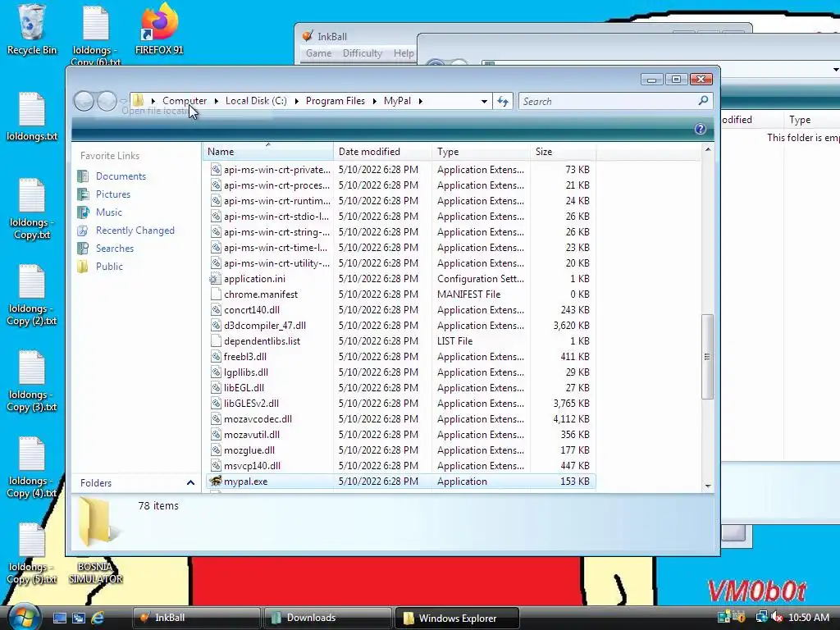Launch Internet Explorer from quick launch
Screen dimensions: 840x630
[x=98, y=618]
